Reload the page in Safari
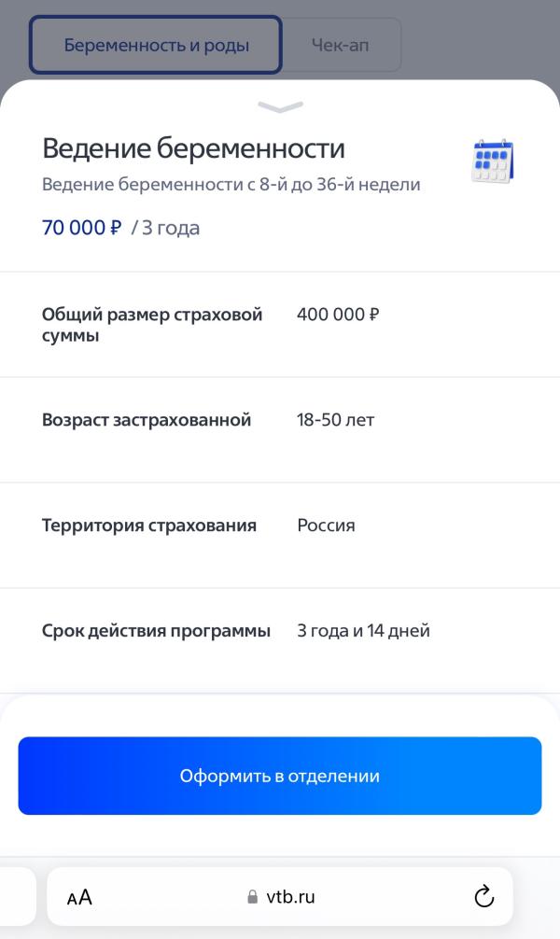The height and width of the screenshot is (939, 560). 483,897
